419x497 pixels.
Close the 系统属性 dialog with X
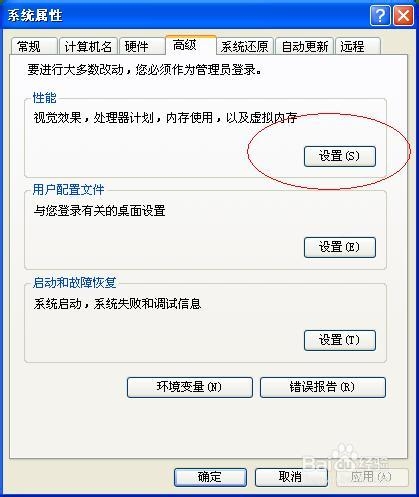tap(403, 16)
